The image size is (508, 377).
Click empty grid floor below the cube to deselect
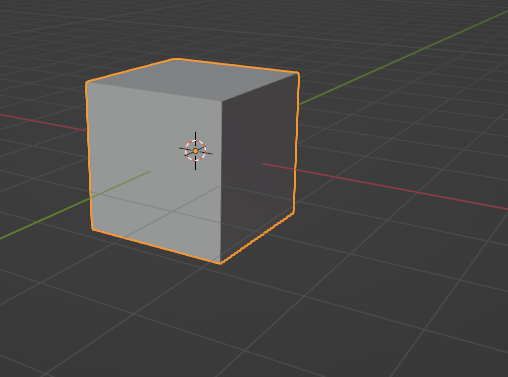pos(253,320)
